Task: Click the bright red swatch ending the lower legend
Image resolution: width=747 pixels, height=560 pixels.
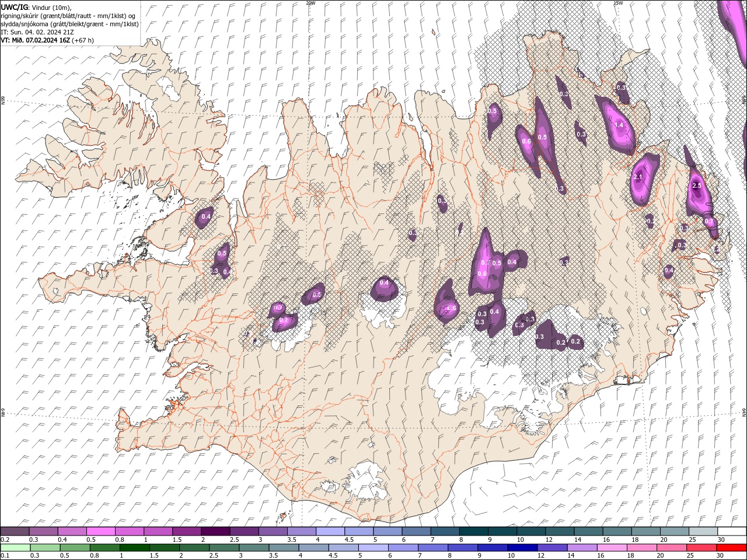Action: pyautogui.click(x=732, y=548)
